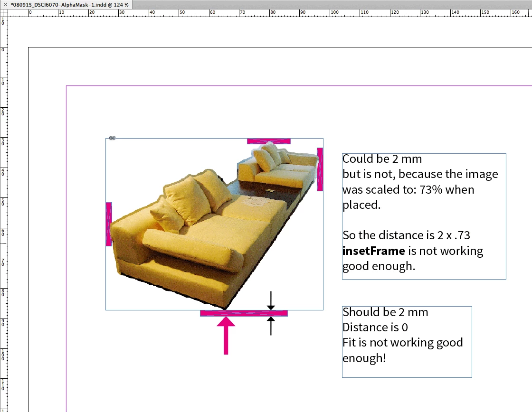The image size is (532, 412).
Task: Select the large pink upward arrow object
Action: click(x=226, y=336)
